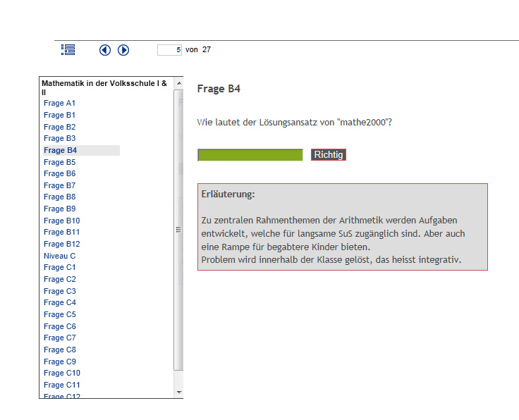The width and height of the screenshot is (519, 420).
Task: Go to previous question with left arrow
Action: [x=105, y=50]
